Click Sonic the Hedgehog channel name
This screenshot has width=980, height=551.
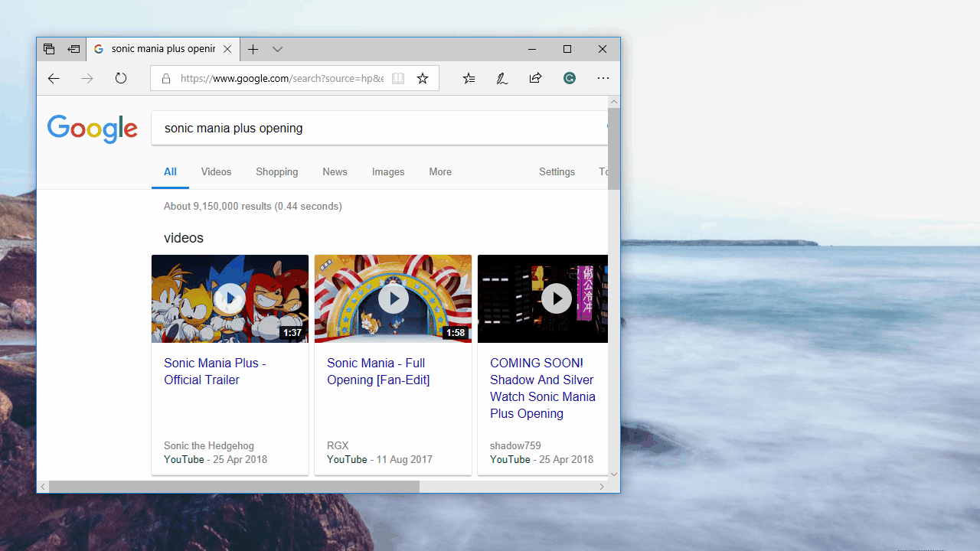coord(209,445)
